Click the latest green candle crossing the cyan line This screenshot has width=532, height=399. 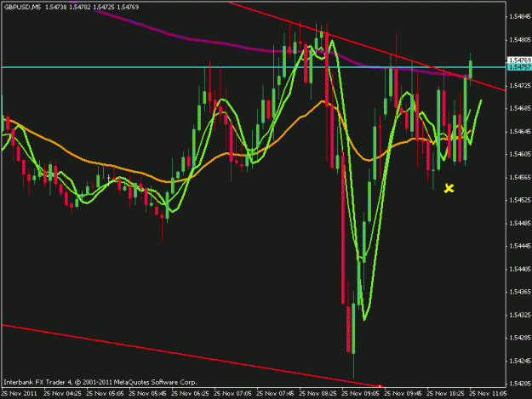[471, 70]
